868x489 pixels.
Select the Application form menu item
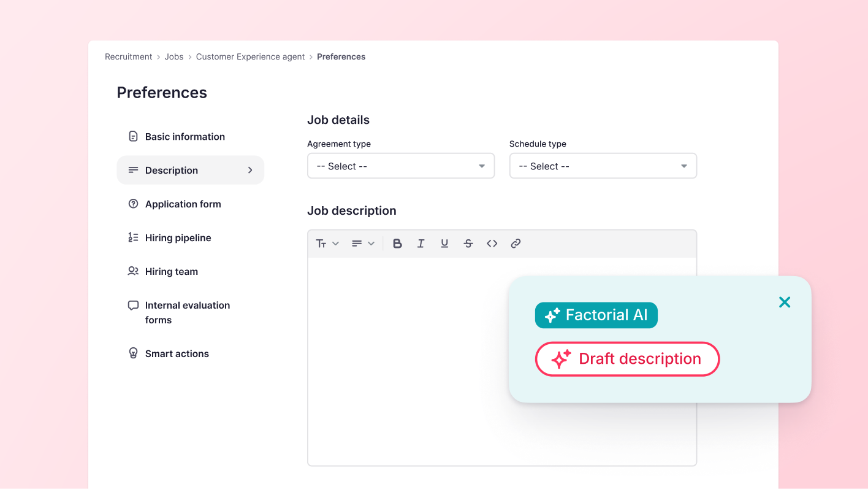coord(183,204)
